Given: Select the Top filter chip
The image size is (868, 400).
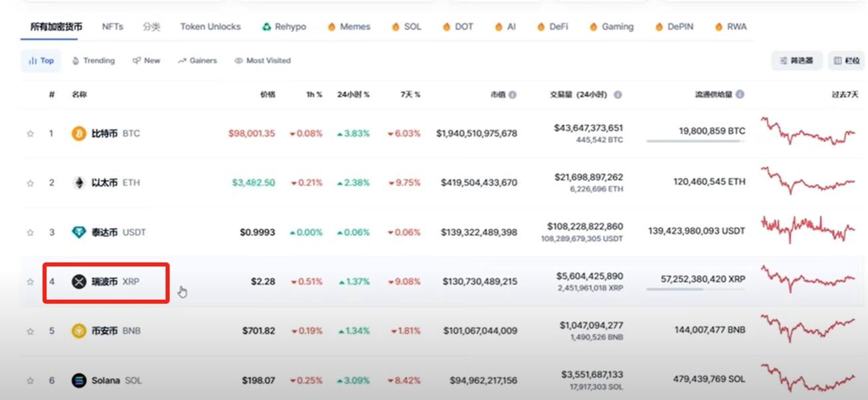Looking at the screenshot, I should tap(41, 60).
